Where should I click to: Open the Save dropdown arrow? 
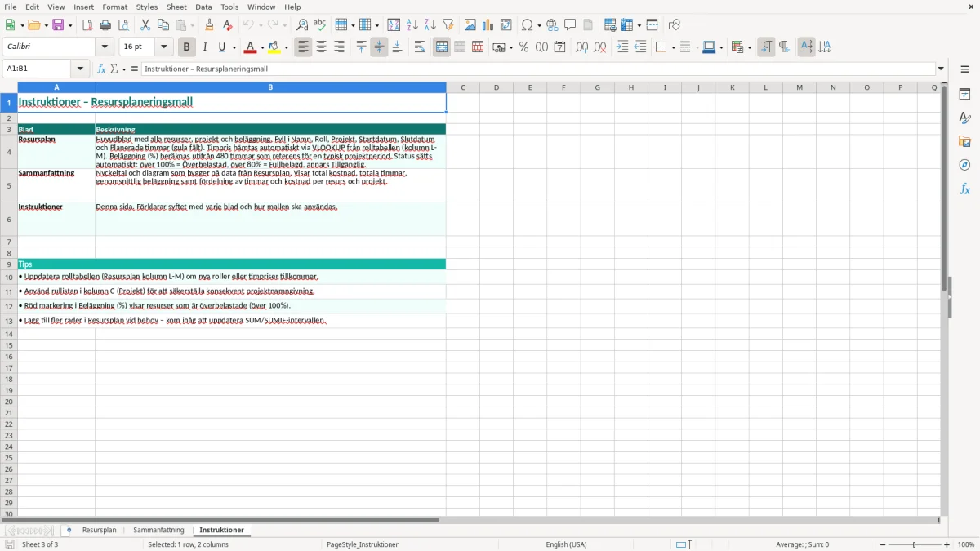(x=70, y=25)
